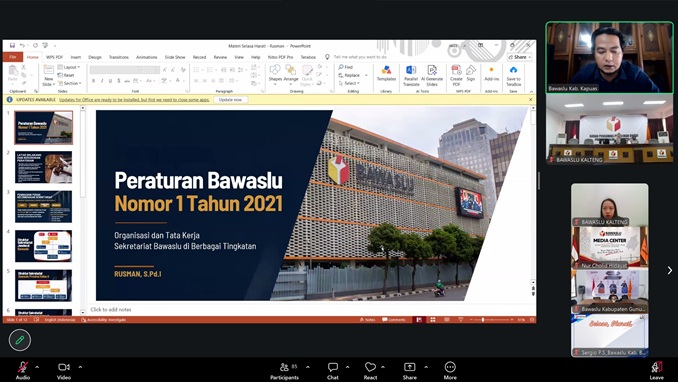Screen dimensions: 678x382
Task: Click the Redo icon in quick access toolbar
Action: [35, 45]
